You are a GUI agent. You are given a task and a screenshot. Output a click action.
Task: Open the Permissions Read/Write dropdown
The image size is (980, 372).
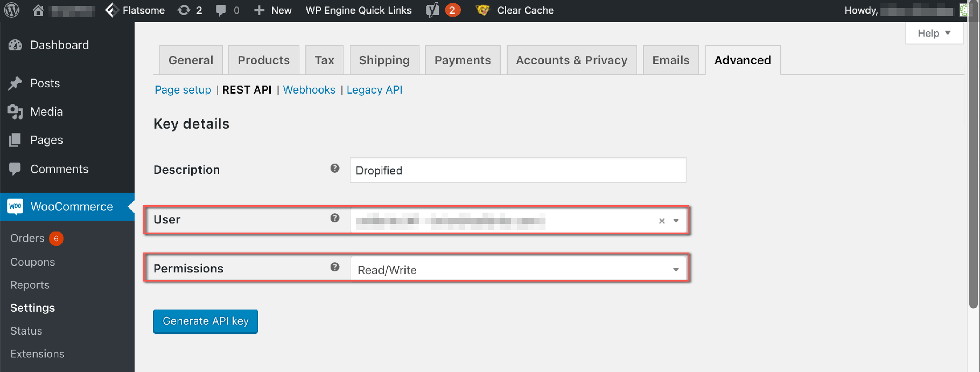(518, 269)
